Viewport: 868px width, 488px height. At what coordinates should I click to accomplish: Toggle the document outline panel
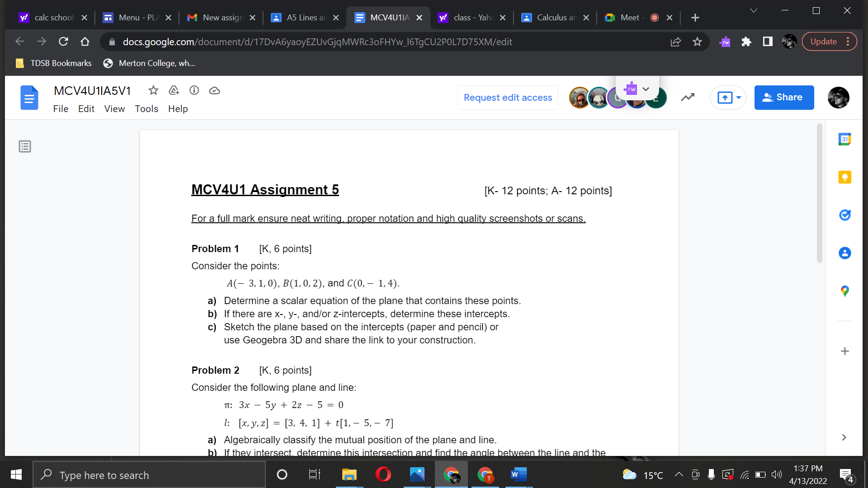coord(25,146)
